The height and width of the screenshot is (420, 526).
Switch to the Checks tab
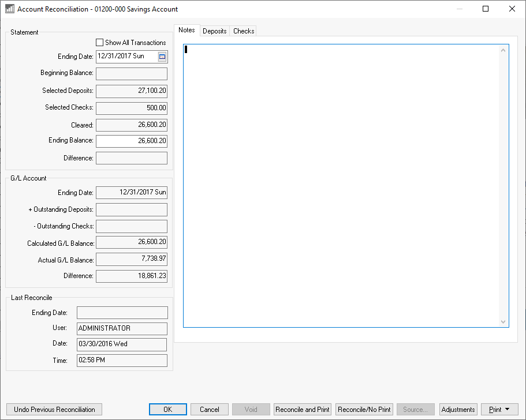(x=244, y=31)
